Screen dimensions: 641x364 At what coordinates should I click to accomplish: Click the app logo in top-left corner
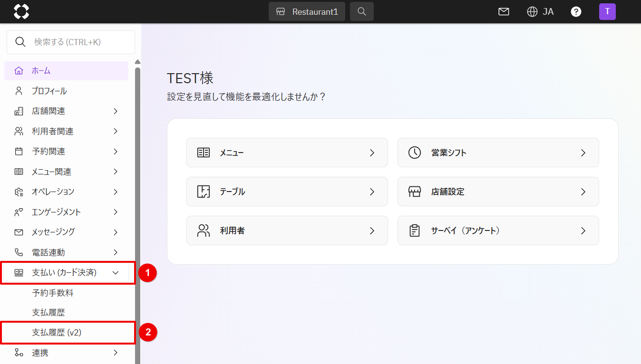point(21,11)
